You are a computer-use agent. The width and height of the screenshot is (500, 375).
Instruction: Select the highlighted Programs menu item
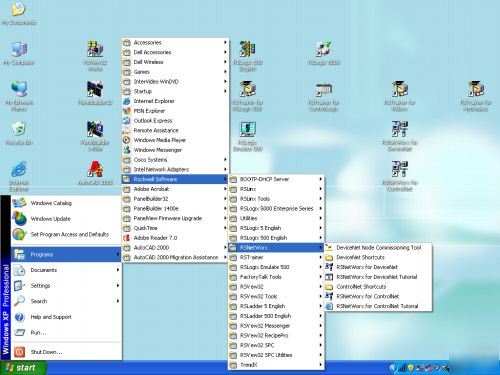coord(66,254)
